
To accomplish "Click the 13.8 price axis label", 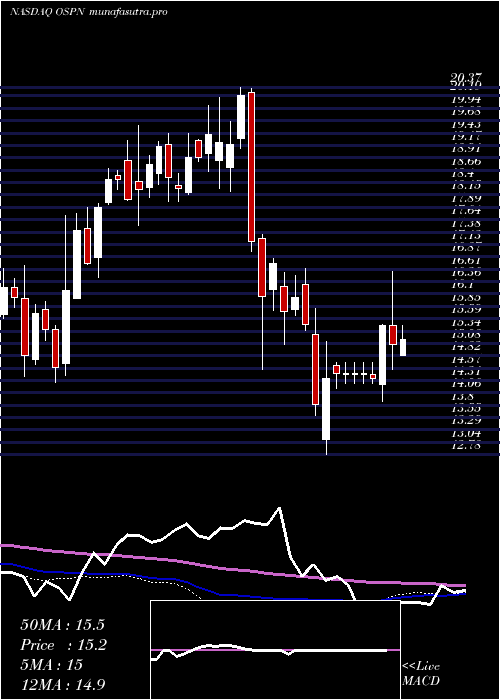I will click(x=463, y=396).
